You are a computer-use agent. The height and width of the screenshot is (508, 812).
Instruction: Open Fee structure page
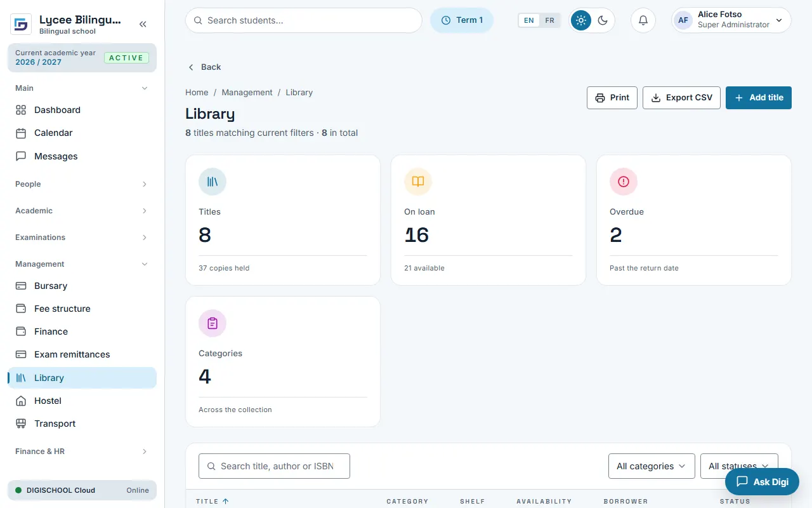tap(82, 309)
